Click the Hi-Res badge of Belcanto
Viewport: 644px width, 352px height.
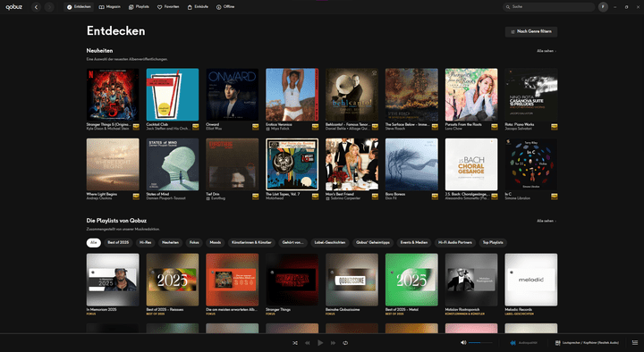(x=375, y=127)
